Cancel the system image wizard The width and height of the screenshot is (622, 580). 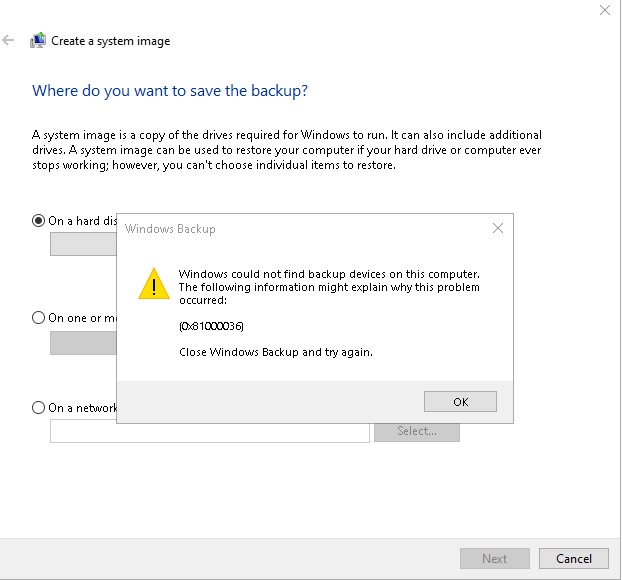click(x=574, y=559)
